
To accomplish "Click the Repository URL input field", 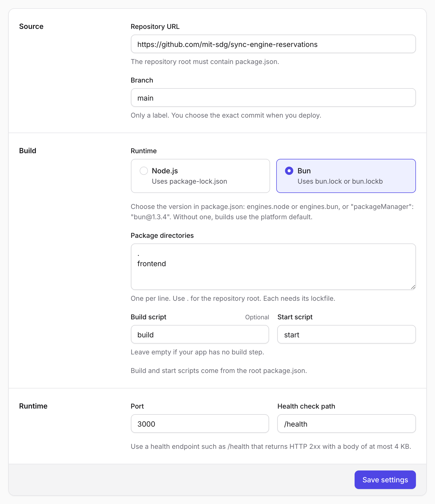I will (x=273, y=44).
